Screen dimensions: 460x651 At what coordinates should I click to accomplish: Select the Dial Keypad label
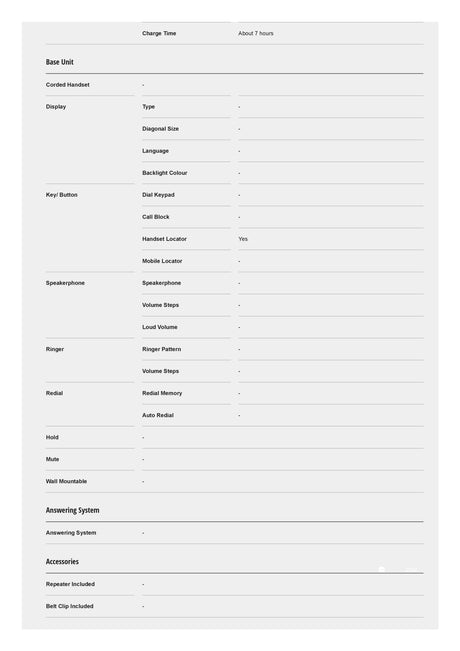[x=158, y=195]
